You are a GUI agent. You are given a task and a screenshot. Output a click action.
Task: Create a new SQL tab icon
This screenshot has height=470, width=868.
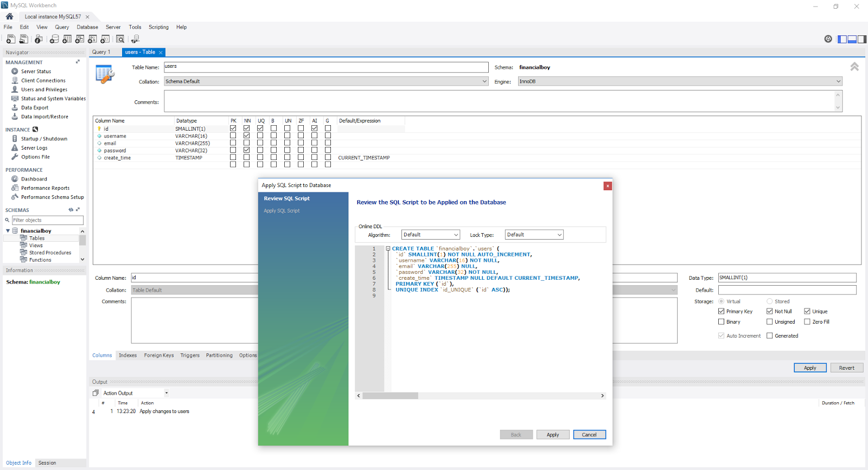coord(11,39)
